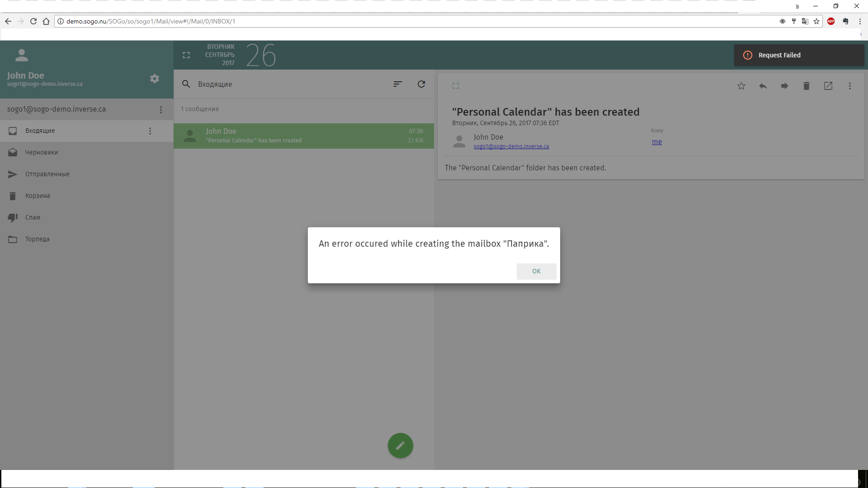Open the sort options icon

(397, 84)
